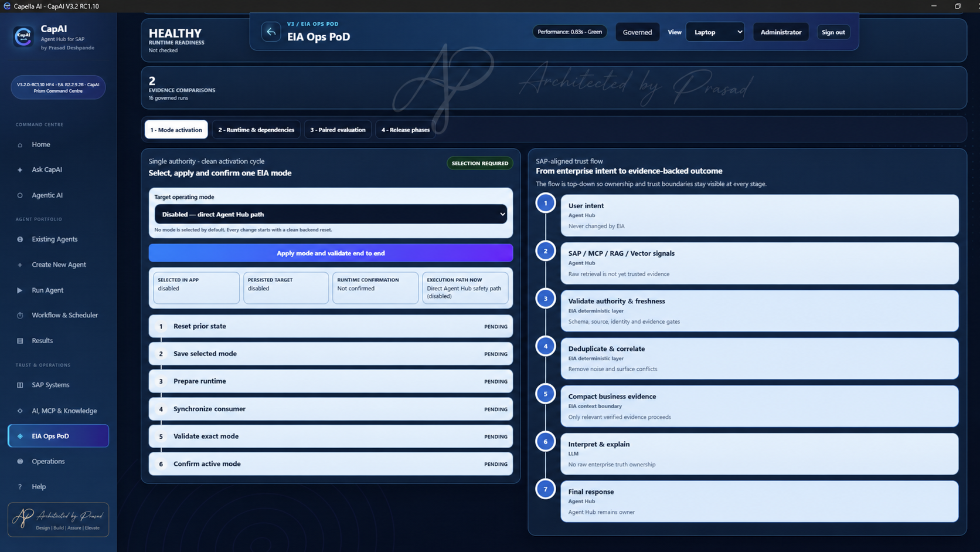Viewport: 980px width, 552px height.
Task: Switch to 2 - Runtime & dependencies tab
Action: point(256,130)
